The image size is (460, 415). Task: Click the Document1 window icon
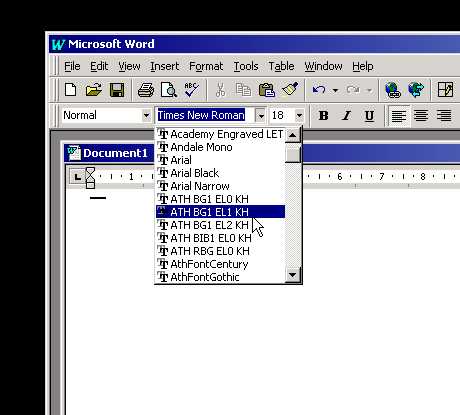74,153
